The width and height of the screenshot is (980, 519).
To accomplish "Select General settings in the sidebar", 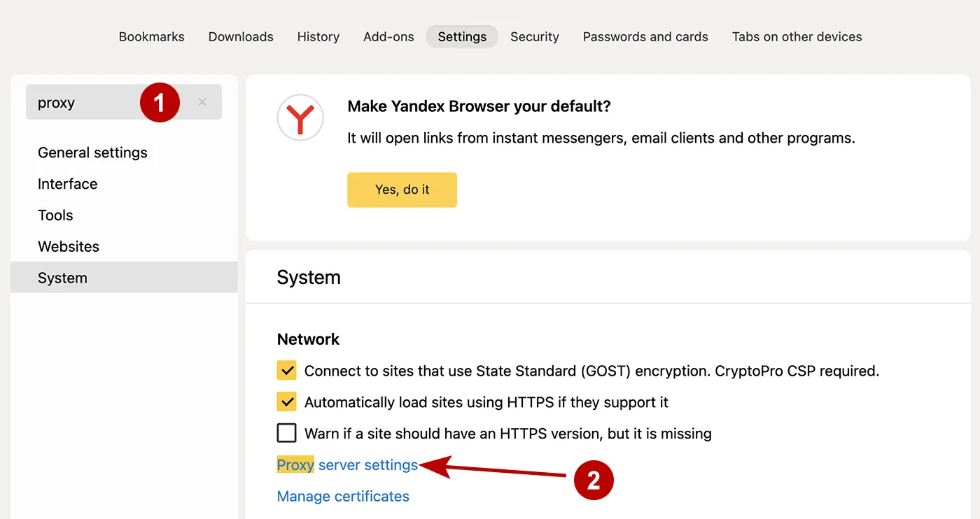I will (92, 152).
